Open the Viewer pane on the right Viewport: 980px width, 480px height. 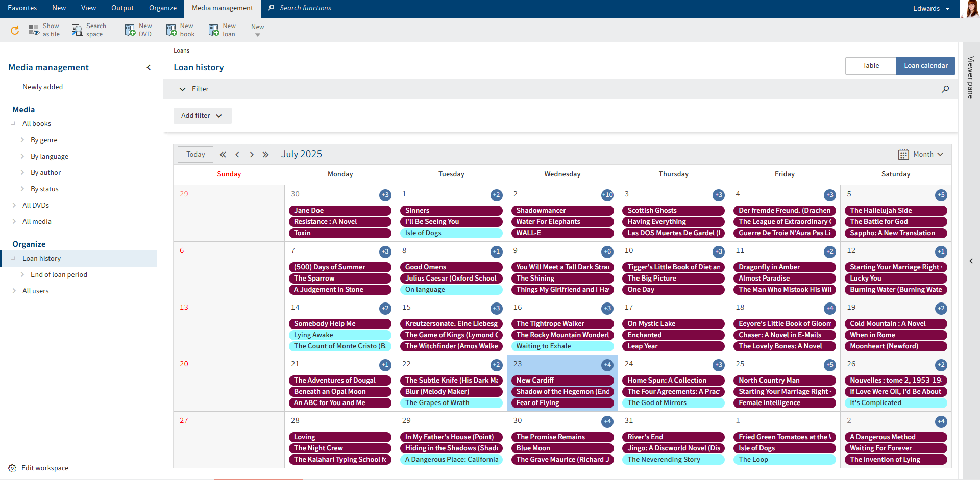[x=969, y=78]
